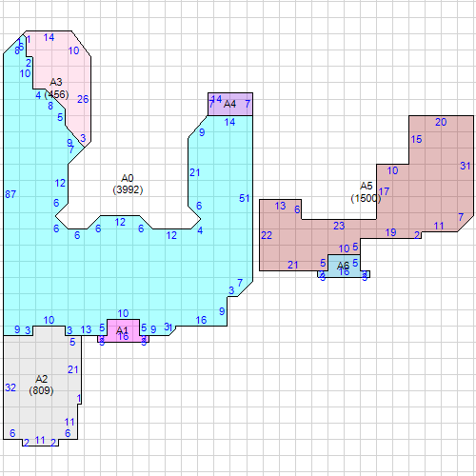Image resolution: width=476 pixels, height=476 pixels.
Task: Select the 32 dimension on gray area
Action: (10, 387)
